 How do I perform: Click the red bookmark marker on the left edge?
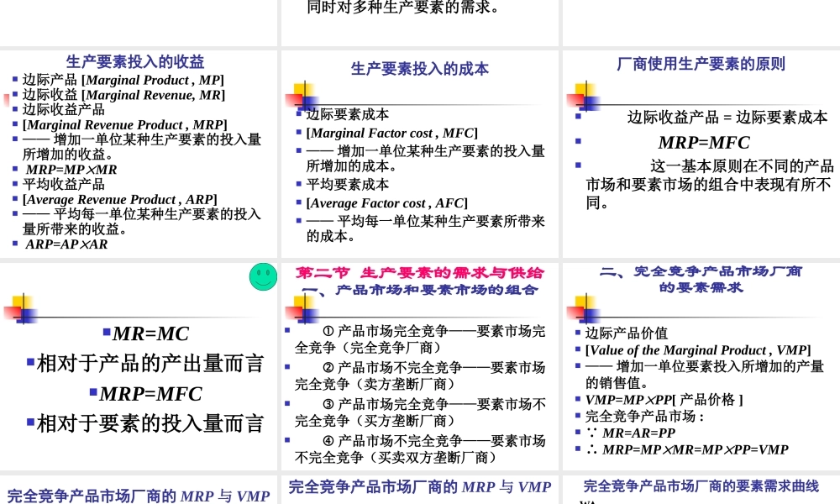[x=4, y=101]
